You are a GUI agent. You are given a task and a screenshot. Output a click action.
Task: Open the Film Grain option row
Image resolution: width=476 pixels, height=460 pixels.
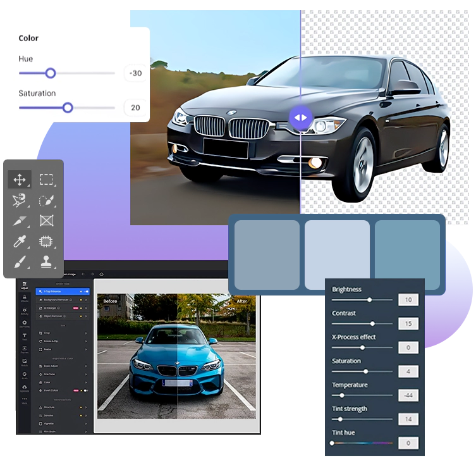tap(63, 432)
